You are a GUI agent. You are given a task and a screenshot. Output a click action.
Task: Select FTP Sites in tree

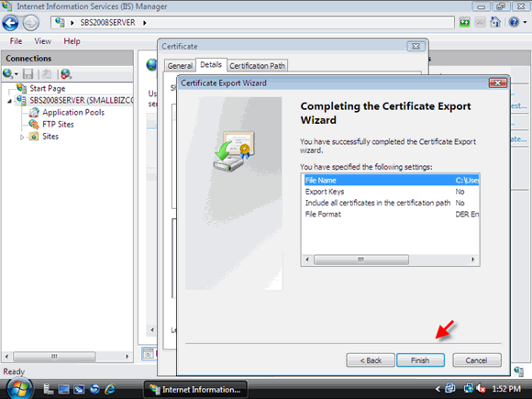pos(58,124)
